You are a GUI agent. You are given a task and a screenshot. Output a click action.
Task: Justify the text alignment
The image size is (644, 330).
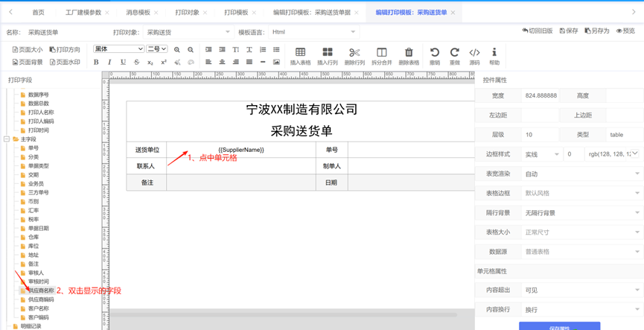click(249, 62)
